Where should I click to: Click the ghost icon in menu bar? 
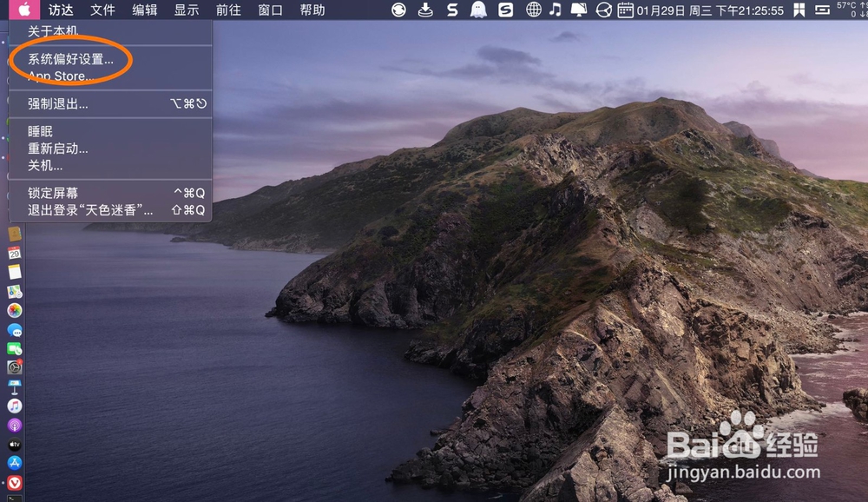[478, 10]
